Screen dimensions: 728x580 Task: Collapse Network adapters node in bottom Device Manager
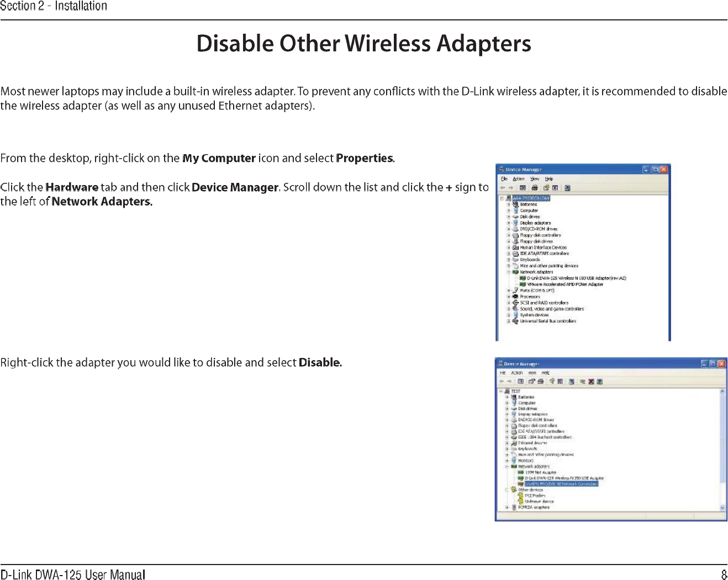coord(507,466)
